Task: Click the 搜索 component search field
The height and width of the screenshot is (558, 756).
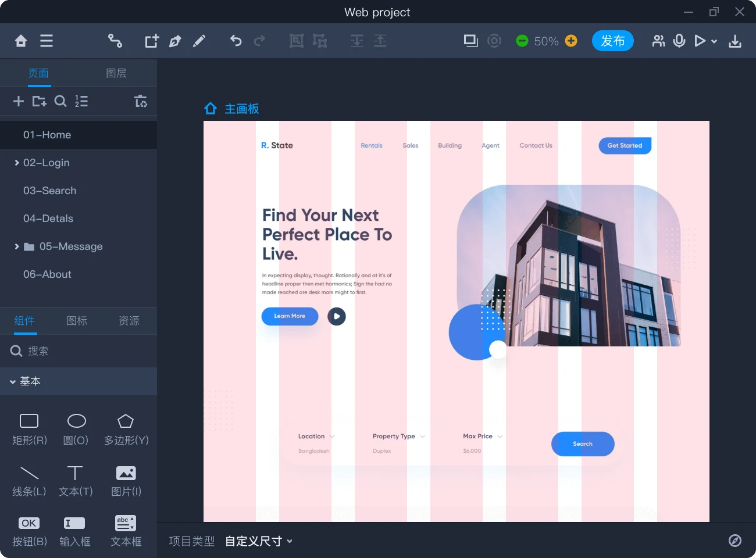Action: (x=81, y=351)
